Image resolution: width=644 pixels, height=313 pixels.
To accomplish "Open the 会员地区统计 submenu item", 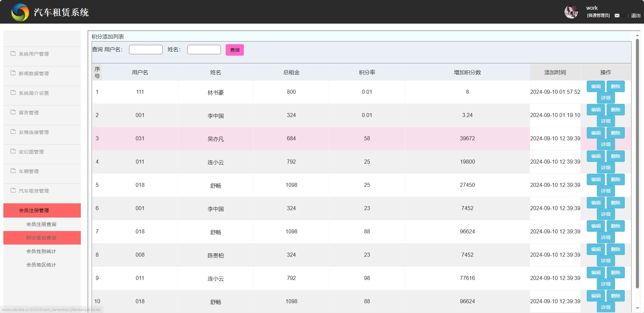I will (41, 265).
